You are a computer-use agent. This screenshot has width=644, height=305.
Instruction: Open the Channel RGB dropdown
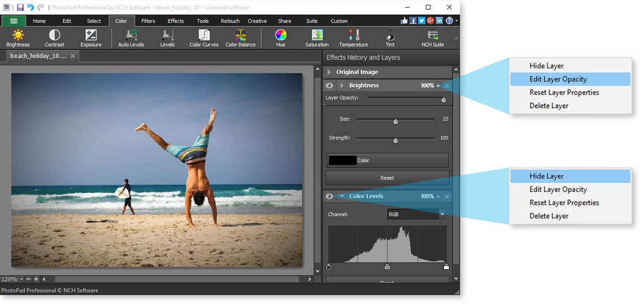pos(416,214)
